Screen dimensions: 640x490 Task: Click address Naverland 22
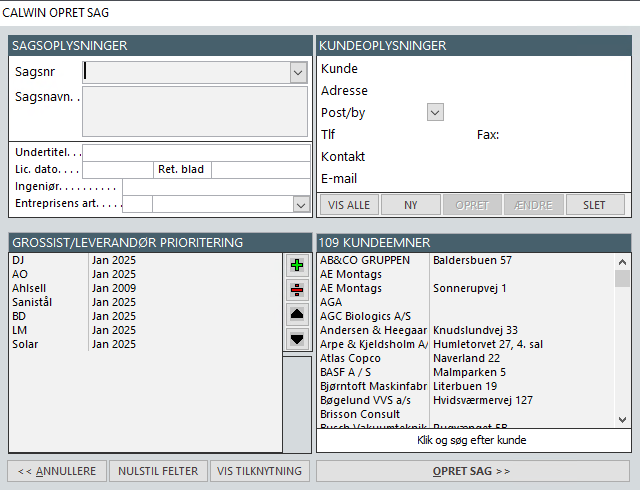tap(467, 358)
